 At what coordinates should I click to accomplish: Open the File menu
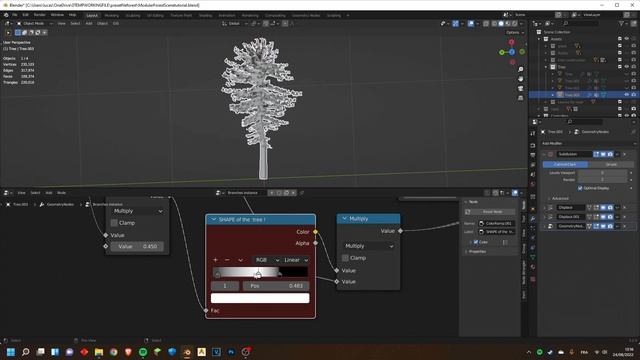[15, 15]
